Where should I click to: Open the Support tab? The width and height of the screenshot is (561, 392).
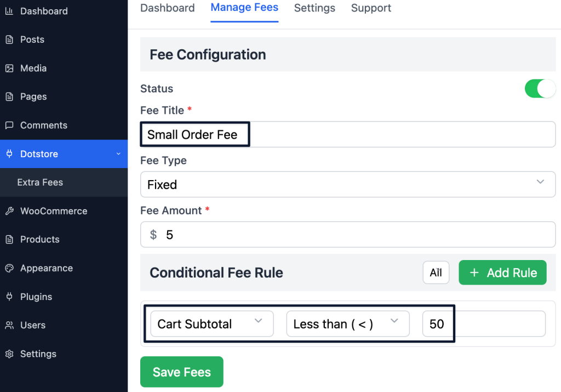coord(371,8)
